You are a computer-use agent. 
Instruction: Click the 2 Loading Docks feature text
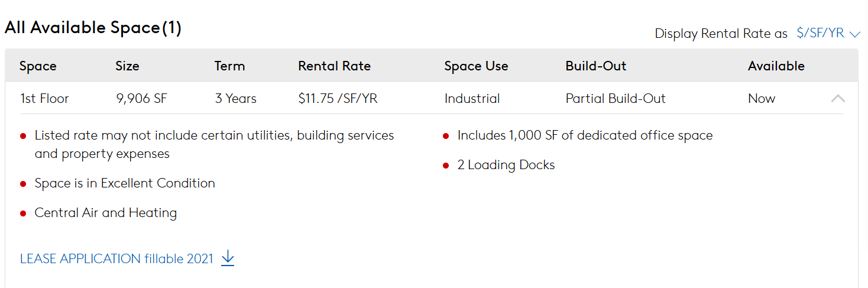pyautogui.click(x=506, y=165)
